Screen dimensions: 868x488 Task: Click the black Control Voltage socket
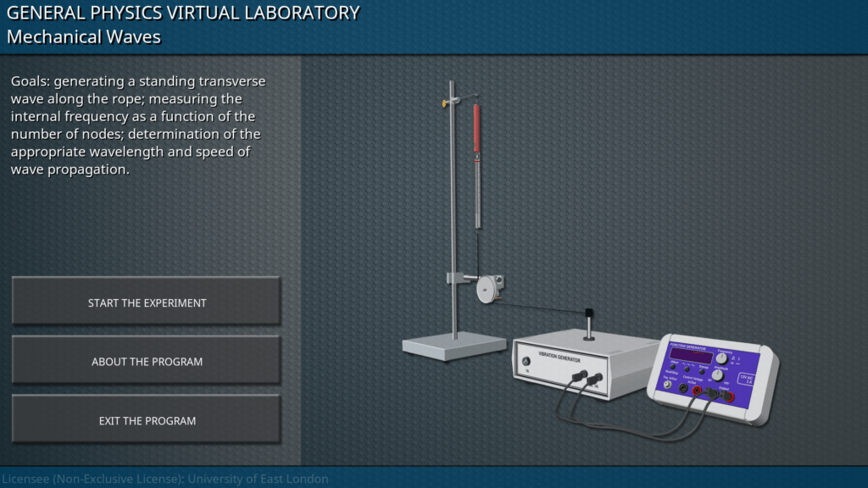tap(683, 388)
